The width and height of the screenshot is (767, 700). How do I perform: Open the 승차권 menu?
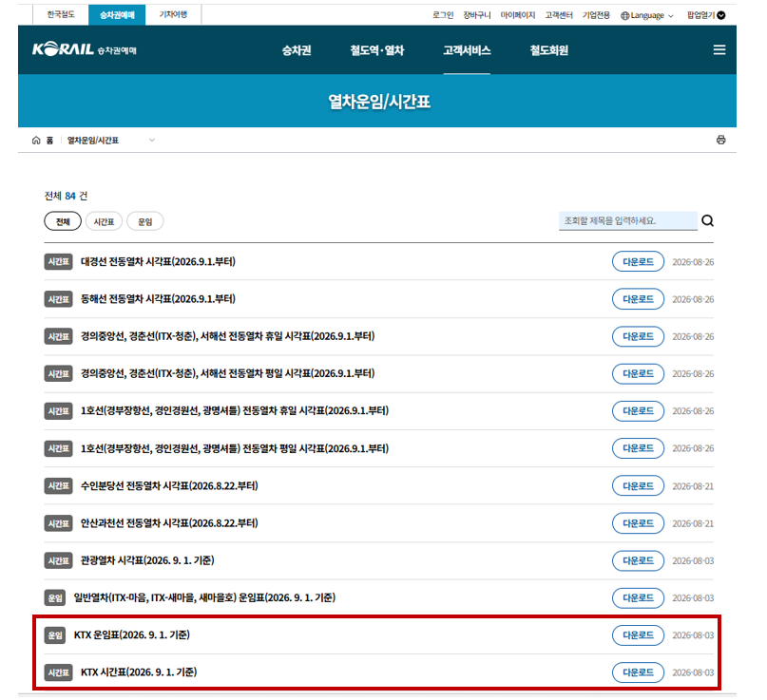pyautogui.click(x=297, y=50)
